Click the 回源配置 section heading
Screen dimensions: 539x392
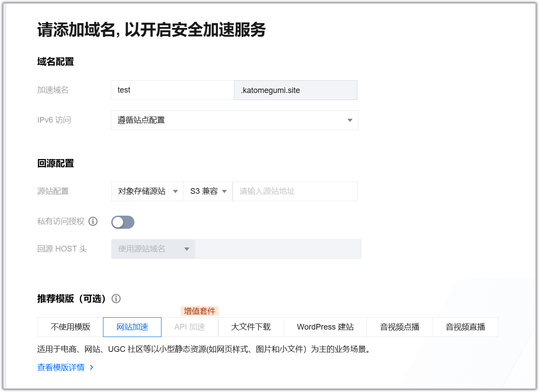(56, 163)
